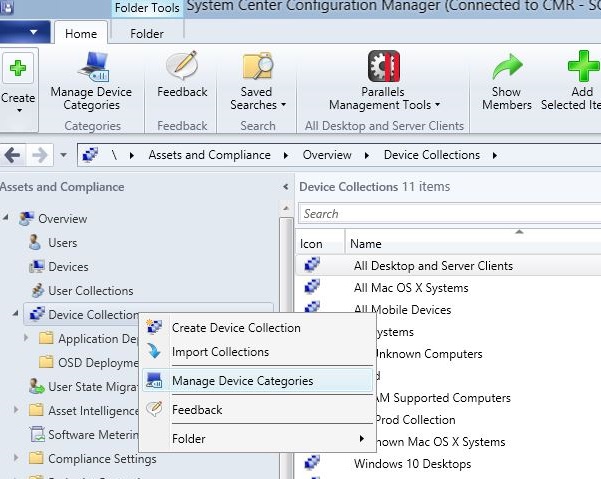Click the Show Members green arrow icon
Image resolution: width=601 pixels, height=479 pixels.
[x=507, y=68]
